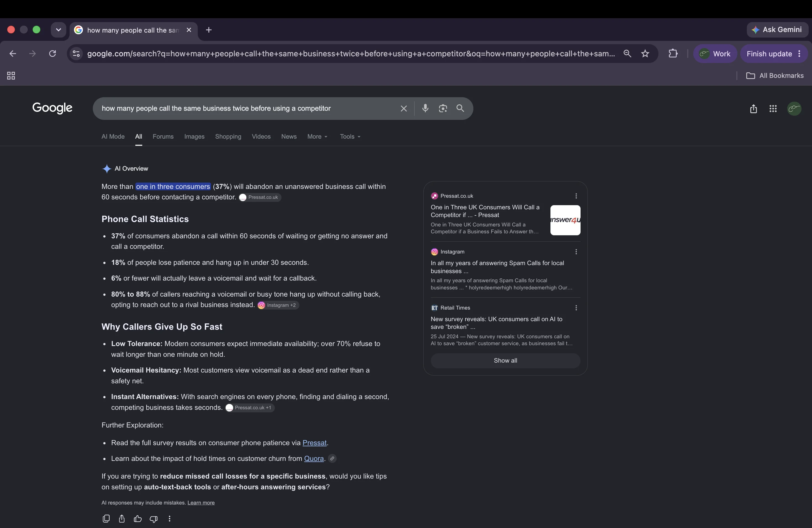Open Google Lens image search icon
This screenshot has height=528, width=812.
click(443, 108)
